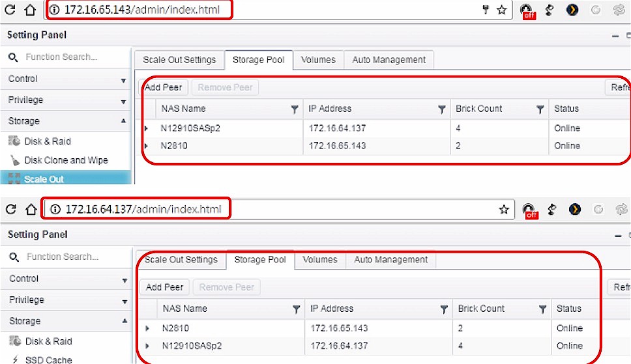
Task: Sort by Status column in top table
Action: 566,109
